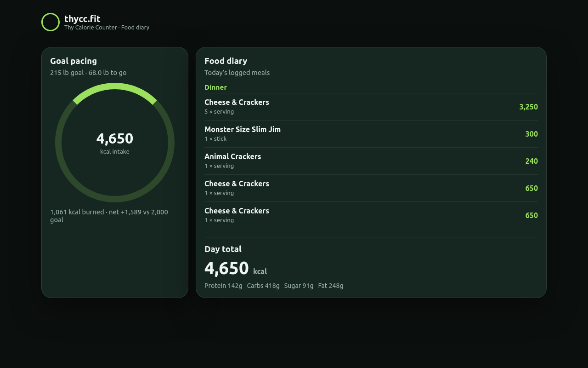Click the 3,250 calorie value
Viewport: 588px width, 368px height.
pyautogui.click(x=528, y=107)
